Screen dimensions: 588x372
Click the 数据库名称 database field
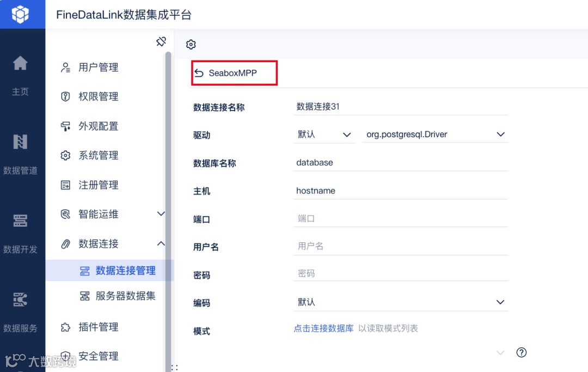pyautogui.click(x=401, y=163)
